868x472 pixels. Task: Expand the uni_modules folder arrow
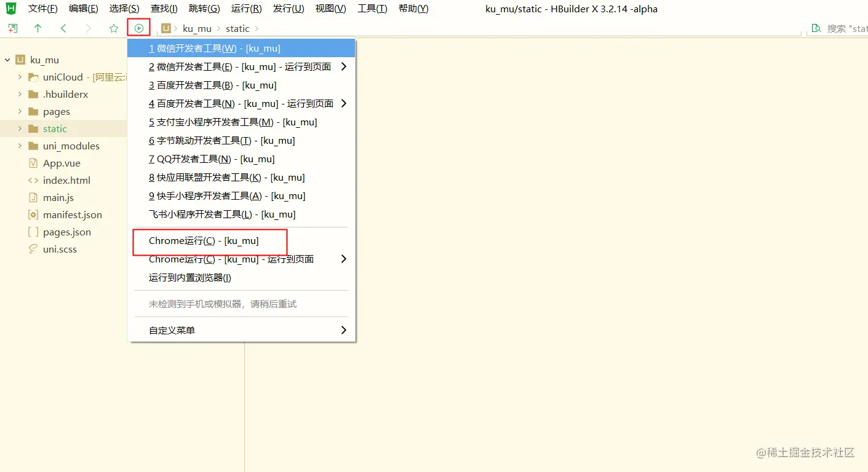pyautogui.click(x=20, y=146)
